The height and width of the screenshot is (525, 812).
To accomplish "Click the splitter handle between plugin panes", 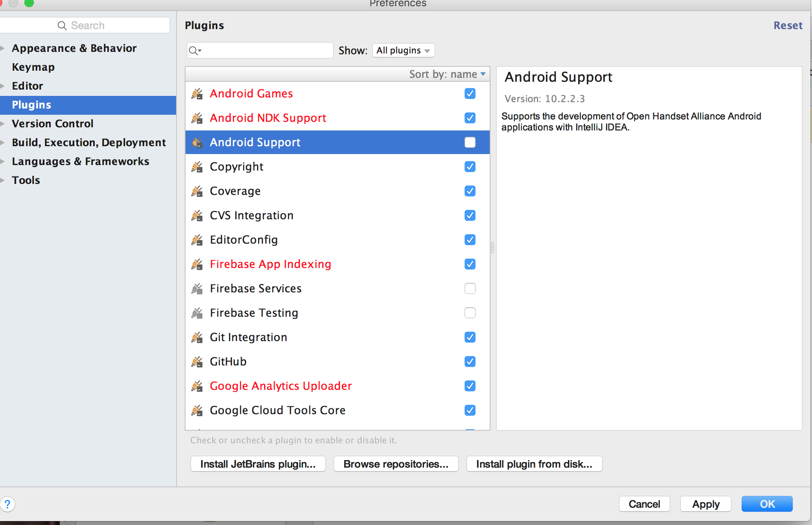I will (x=492, y=248).
